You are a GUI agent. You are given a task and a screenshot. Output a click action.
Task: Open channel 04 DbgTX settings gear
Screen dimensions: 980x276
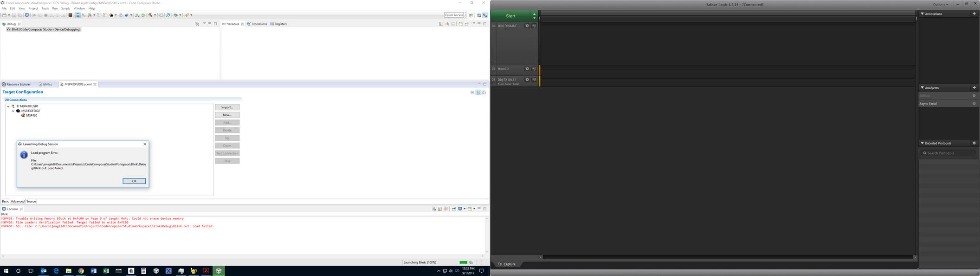pos(527,79)
